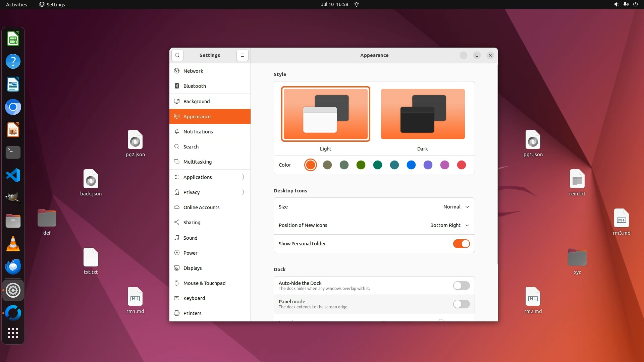Open the icon Size dropdown showing Normal
Image resolution: width=644 pixels, height=362 pixels.
(x=456, y=207)
